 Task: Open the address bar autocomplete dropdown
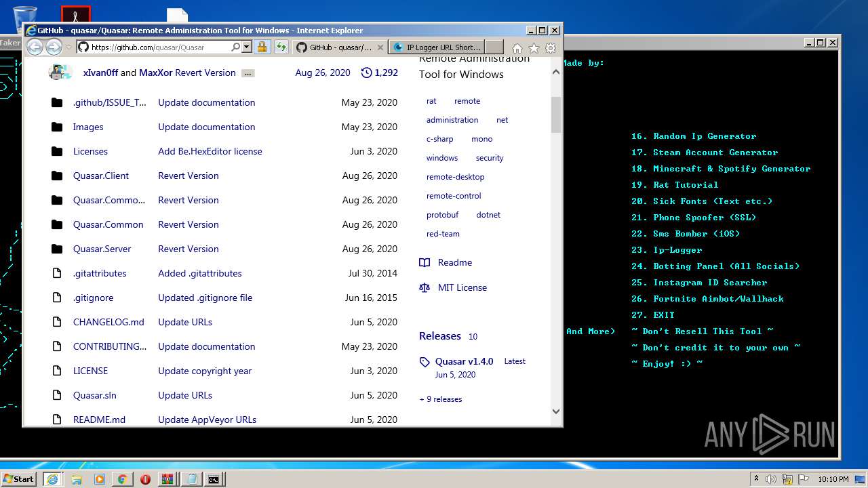pos(246,47)
